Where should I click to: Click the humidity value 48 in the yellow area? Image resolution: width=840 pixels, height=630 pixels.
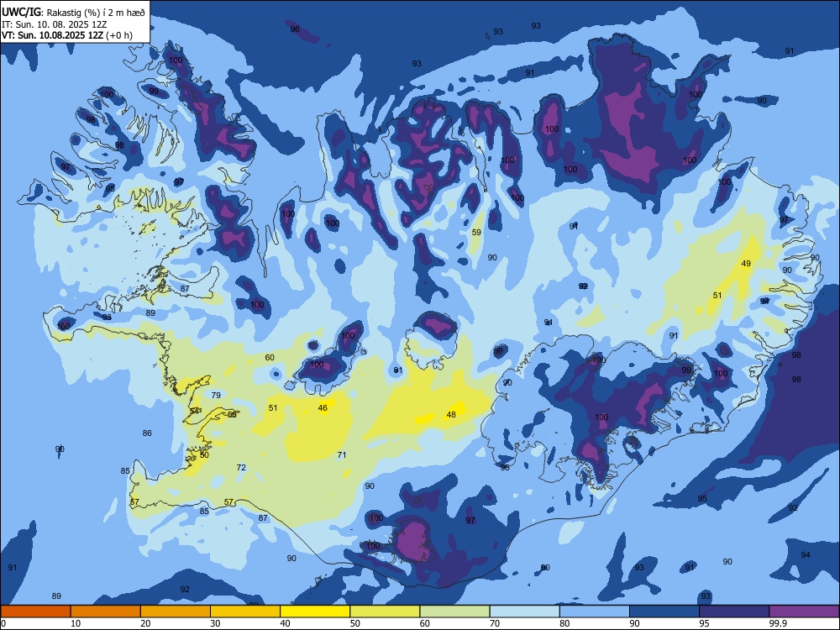pyautogui.click(x=451, y=414)
